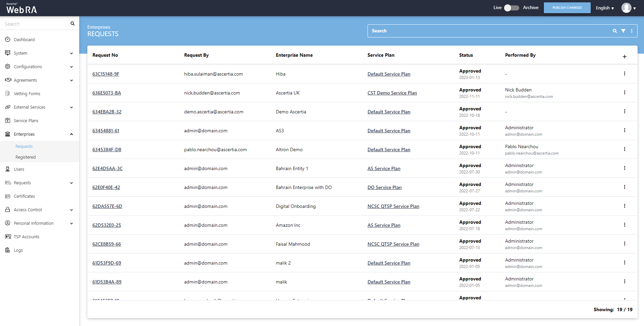Open the English language dropdown
The image size is (644, 326).
pos(605,8)
